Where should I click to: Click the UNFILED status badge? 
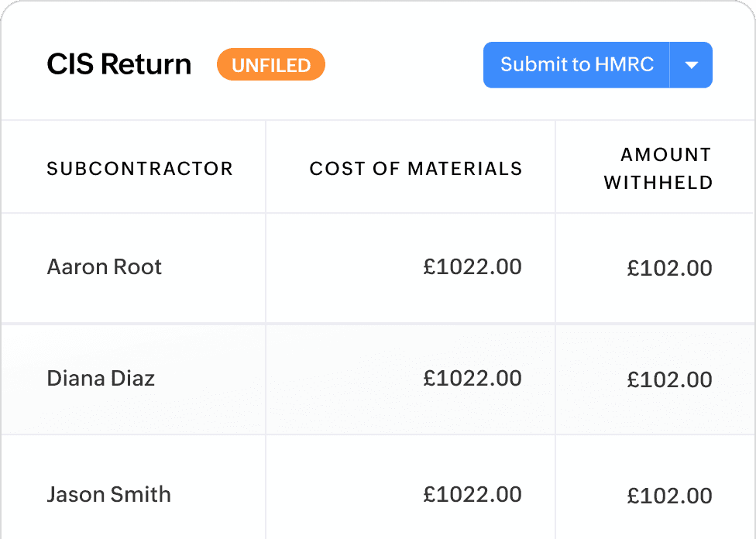click(x=271, y=65)
